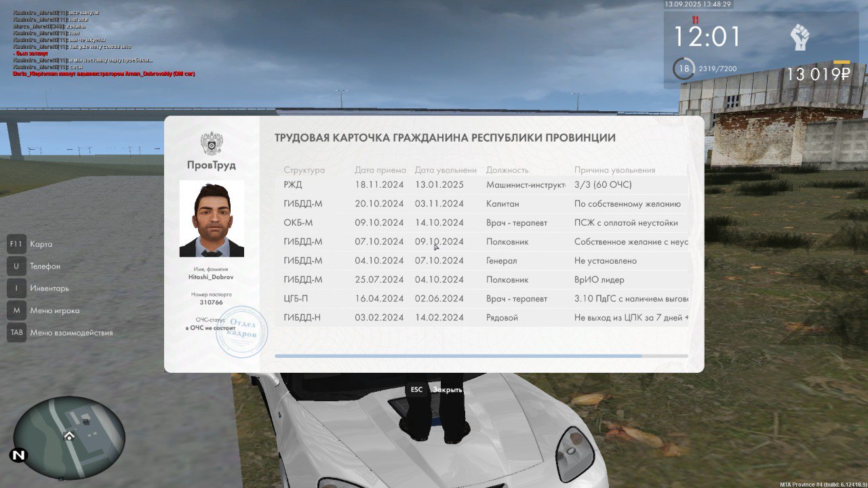This screenshot has width=868, height=488.
Task: Select the ГИБДД-Н structure cell
Action: tap(302, 317)
